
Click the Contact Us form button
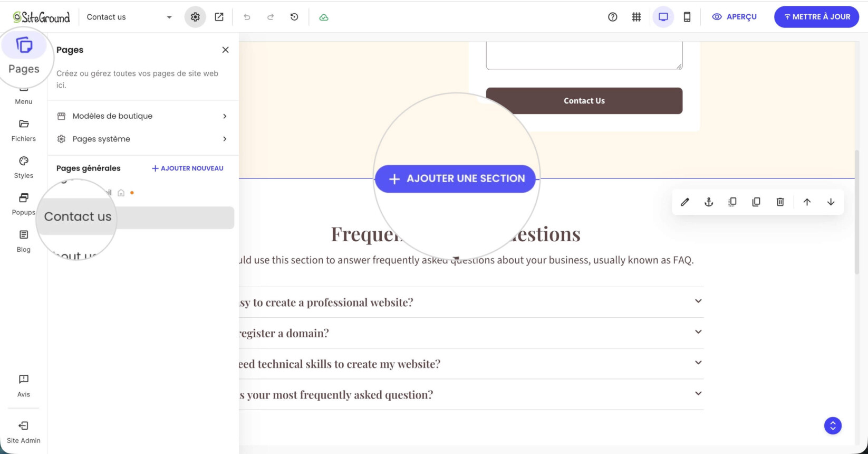[x=584, y=101]
